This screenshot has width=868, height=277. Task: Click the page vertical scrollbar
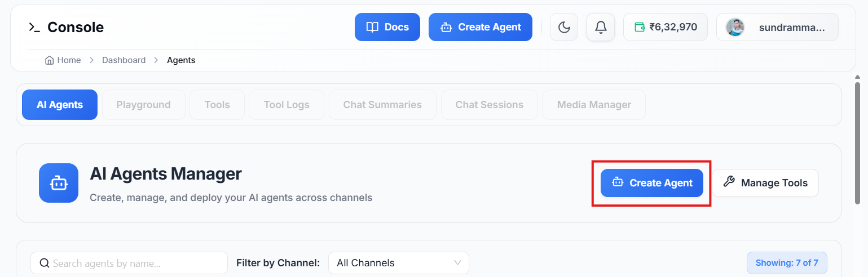click(x=857, y=143)
